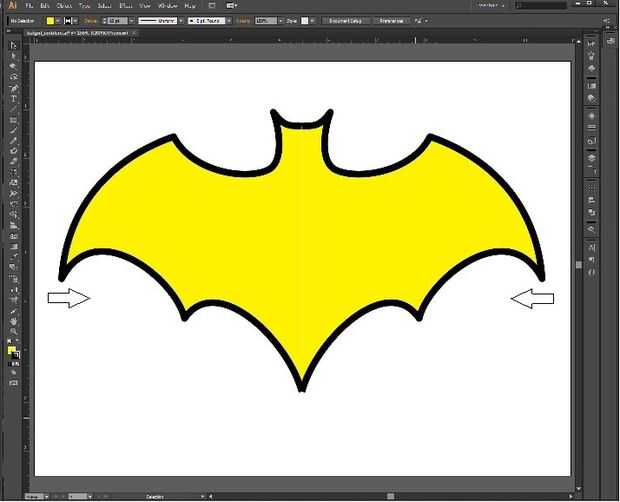Click the Document Setup button
The image size is (620, 502).
(x=345, y=21)
